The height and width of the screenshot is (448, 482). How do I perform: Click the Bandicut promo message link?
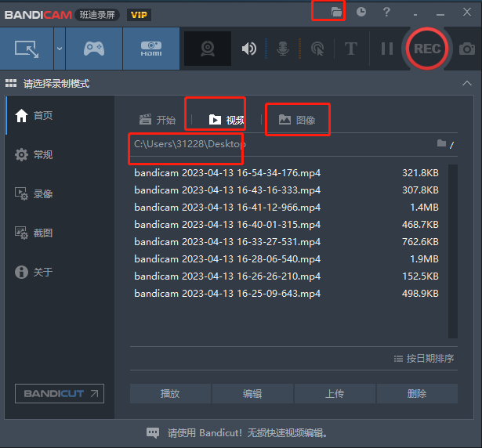click(248, 433)
